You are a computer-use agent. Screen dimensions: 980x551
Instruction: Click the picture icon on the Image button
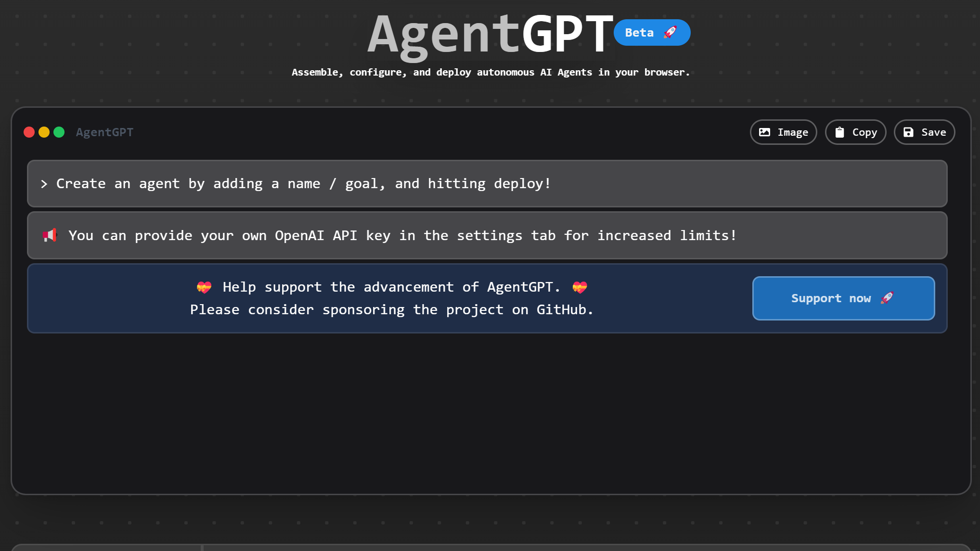tap(764, 132)
